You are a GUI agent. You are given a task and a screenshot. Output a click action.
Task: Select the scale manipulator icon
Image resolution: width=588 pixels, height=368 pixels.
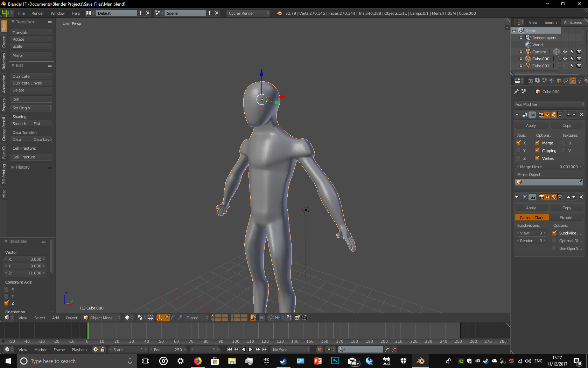180,318
